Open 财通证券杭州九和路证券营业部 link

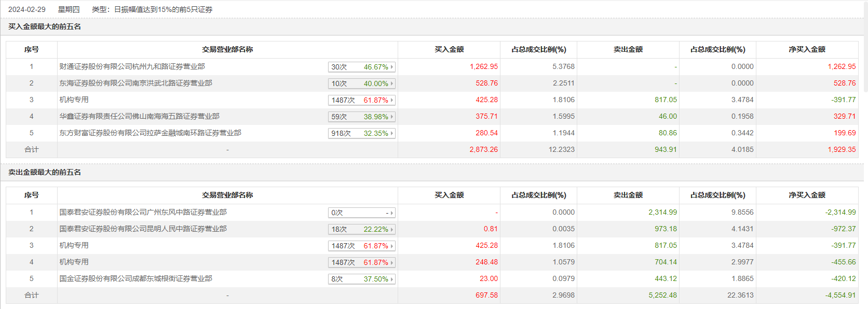(132, 66)
